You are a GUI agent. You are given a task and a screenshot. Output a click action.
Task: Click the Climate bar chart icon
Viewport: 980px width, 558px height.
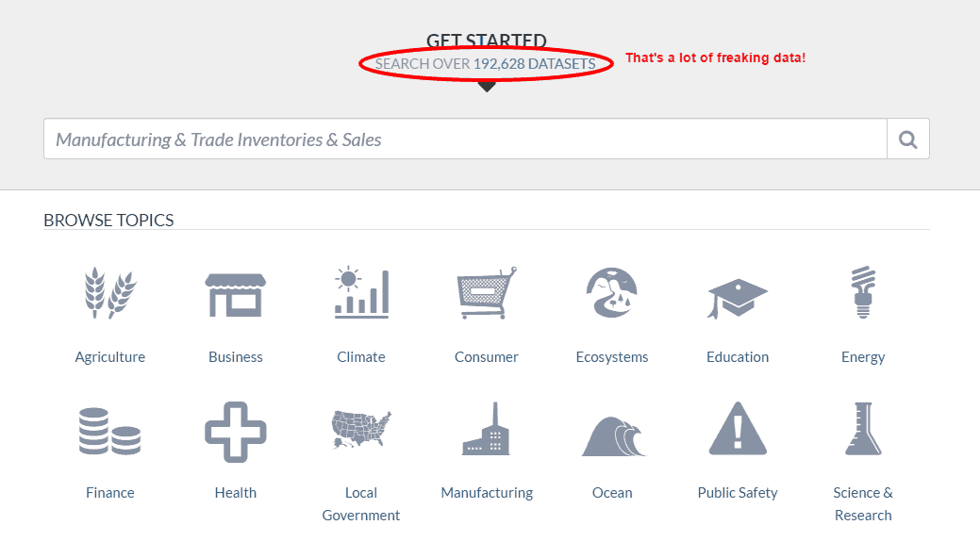point(360,292)
